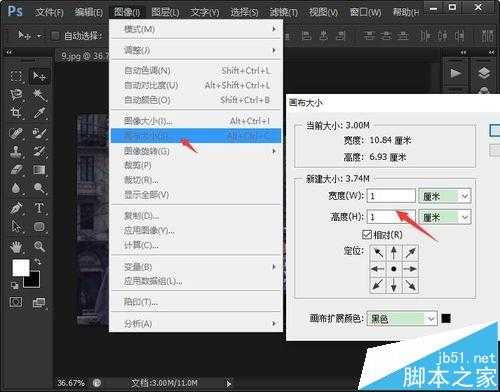500x392 pixels.
Task: Choose 应用图像(Y)... menu item
Action: tap(196, 230)
